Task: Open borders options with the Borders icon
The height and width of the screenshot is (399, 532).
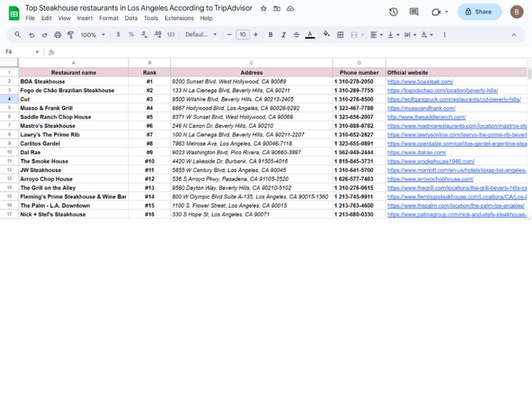Action: point(340,34)
